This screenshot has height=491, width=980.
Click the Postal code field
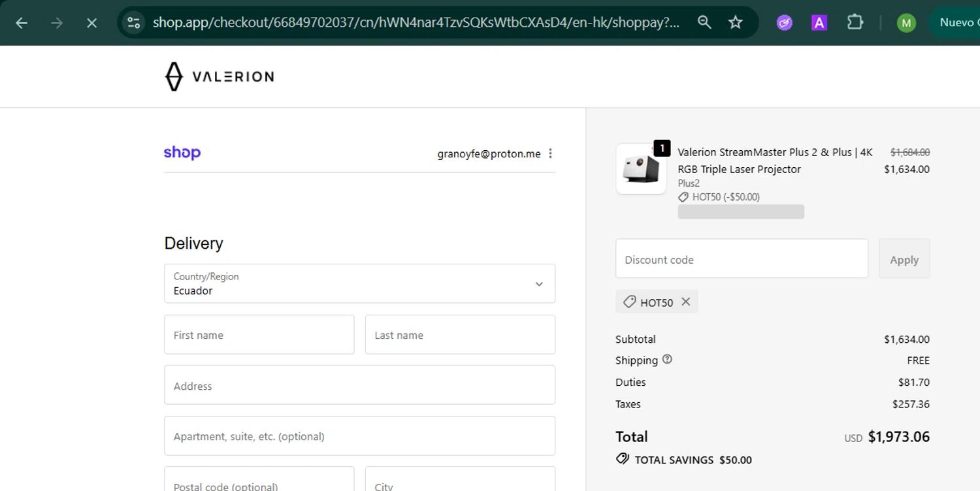(259, 480)
